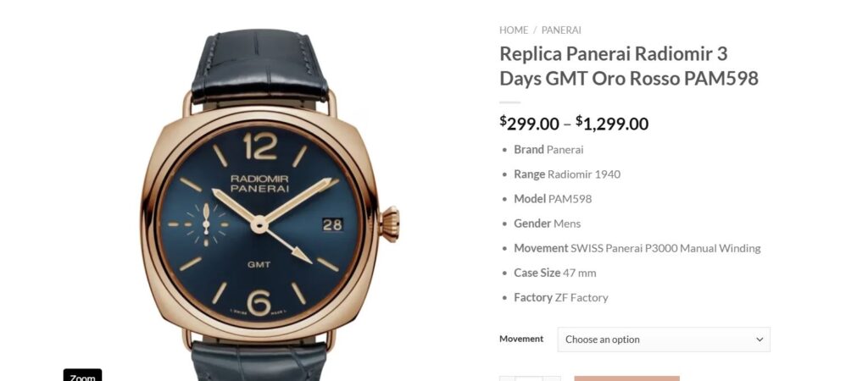Click the Movement label beside dropdown
Screen dimensions: 868x381
pos(521,339)
